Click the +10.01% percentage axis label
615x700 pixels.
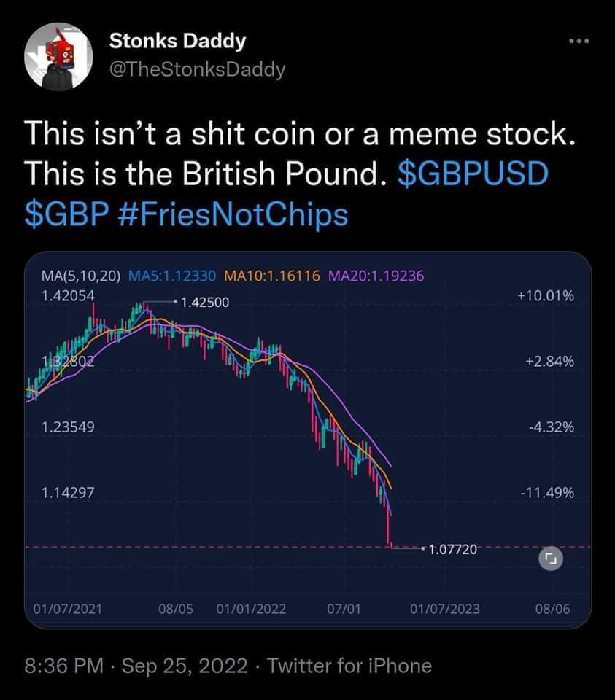pos(545,296)
